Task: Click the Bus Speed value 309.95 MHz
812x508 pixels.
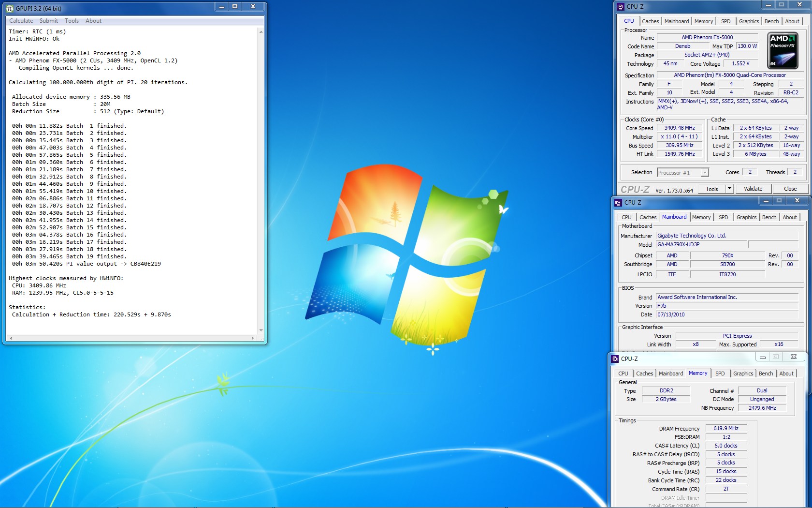Action: click(x=679, y=146)
